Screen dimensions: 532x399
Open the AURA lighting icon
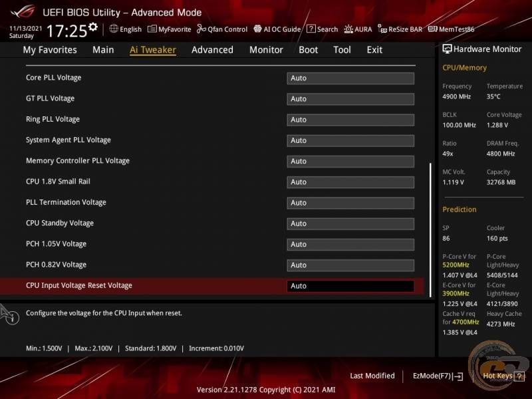coord(348,29)
